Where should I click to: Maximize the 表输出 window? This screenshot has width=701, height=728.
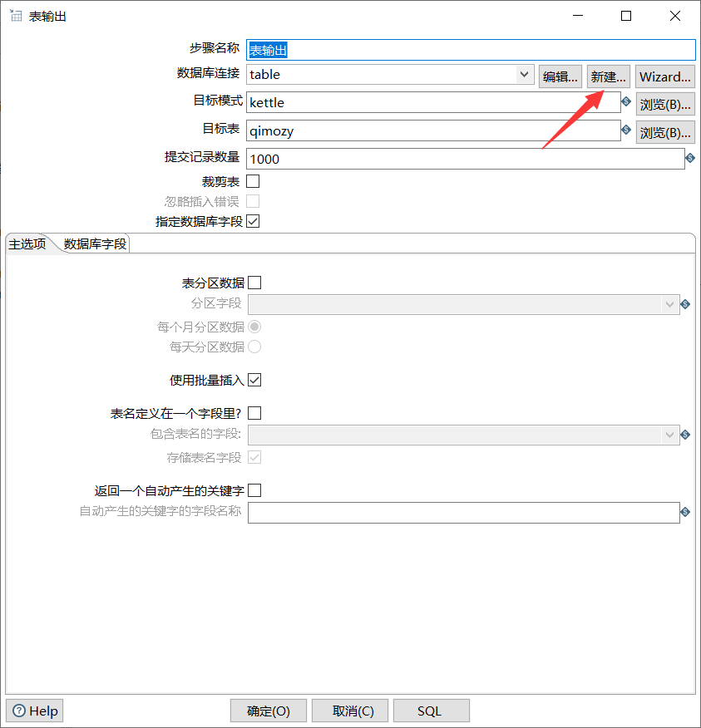pos(625,16)
